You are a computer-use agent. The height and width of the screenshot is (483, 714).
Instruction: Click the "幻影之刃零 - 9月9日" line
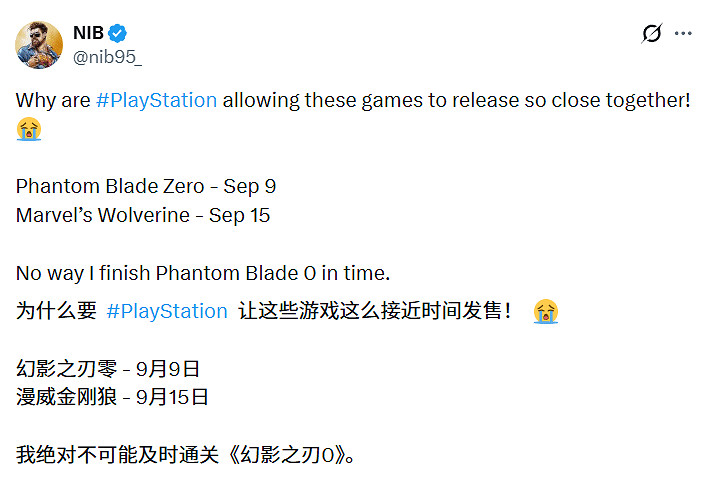click(x=110, y=368)
